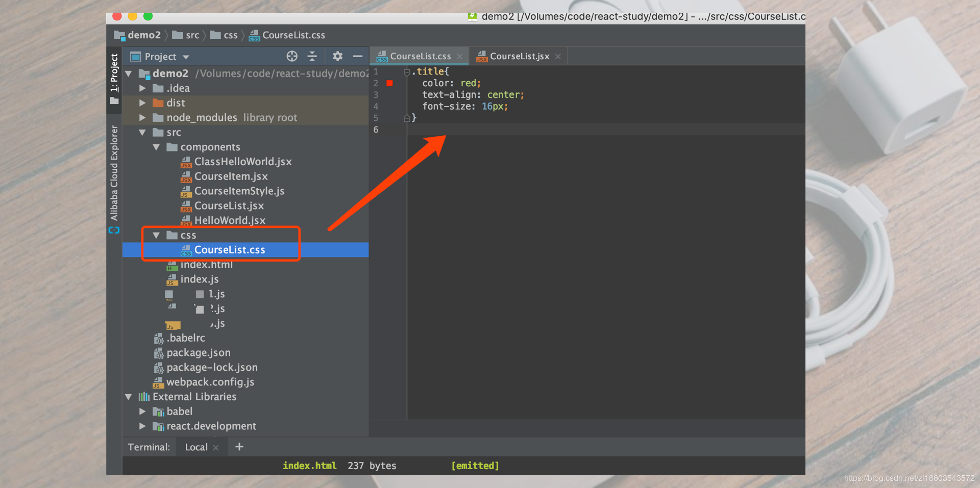This screenshot has height=488, width=980.
Task: Open Project panel settings gear
Action: pyautogui.click(x=337, y=56)
